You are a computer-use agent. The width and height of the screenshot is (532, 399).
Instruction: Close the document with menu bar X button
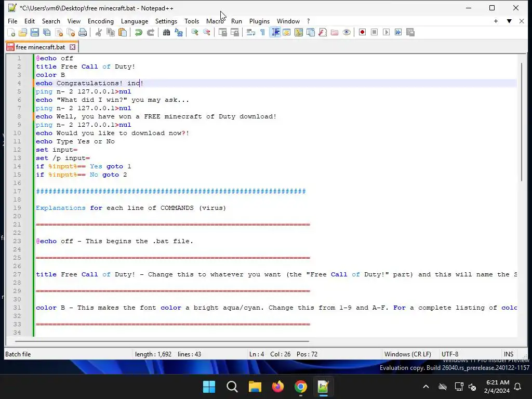coord(522,21)
